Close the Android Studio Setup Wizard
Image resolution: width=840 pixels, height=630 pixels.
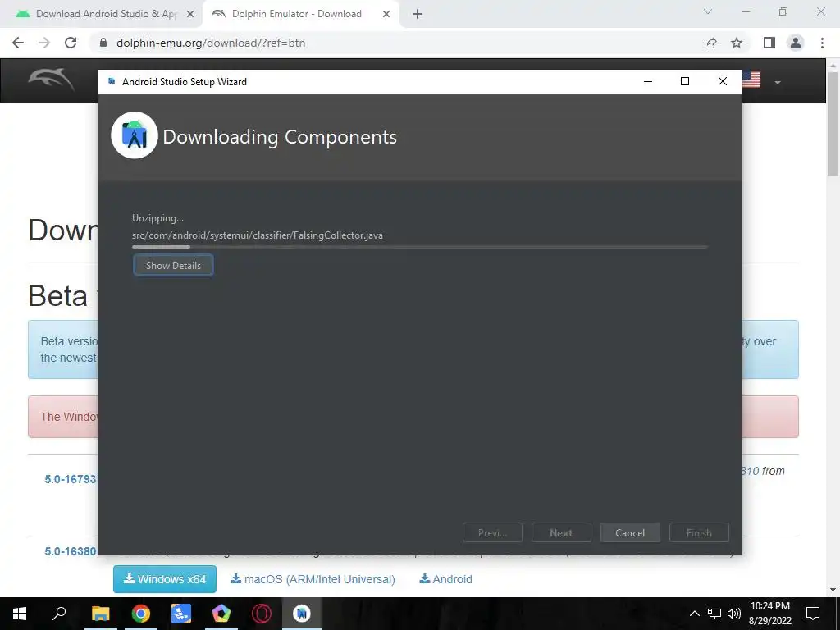point(722,81)
